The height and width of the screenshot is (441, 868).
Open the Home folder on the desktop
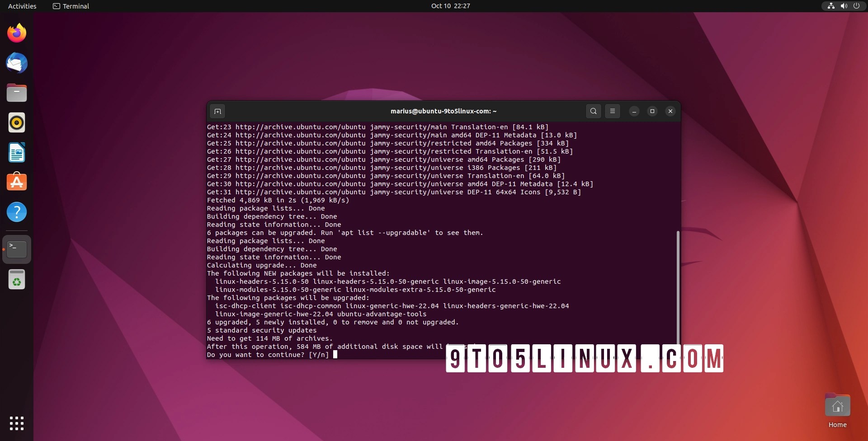[837, 405]
